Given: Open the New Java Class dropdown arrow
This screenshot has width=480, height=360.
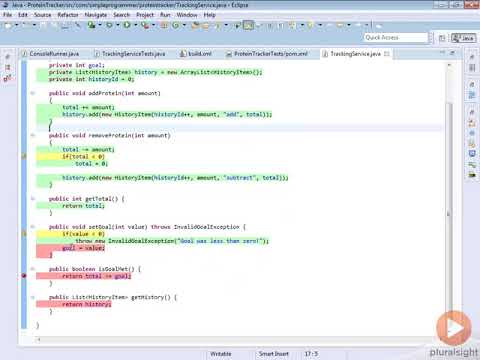Looking at the screenshot, I should pos(184,25).
